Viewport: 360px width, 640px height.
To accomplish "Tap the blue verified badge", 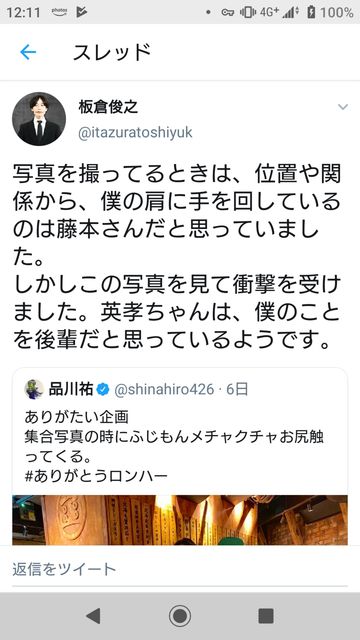I will [x=103, y=390].
